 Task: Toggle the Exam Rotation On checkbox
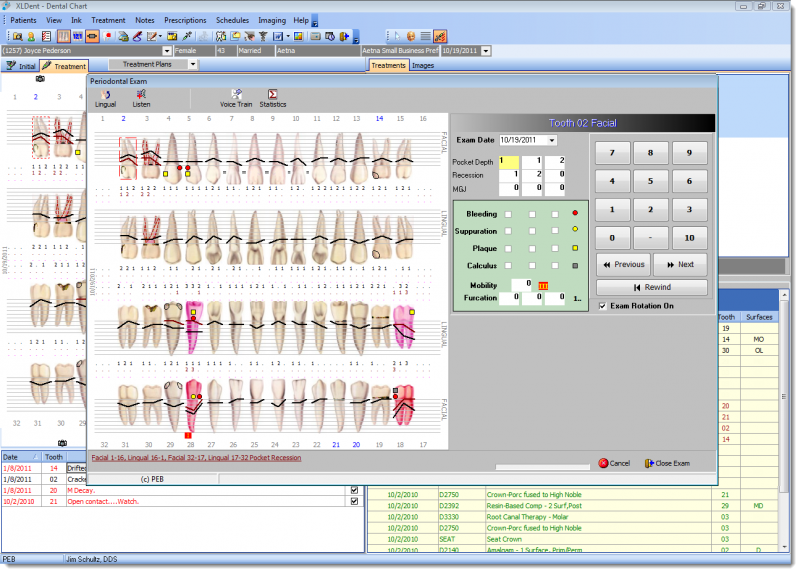tap(601, 306)
